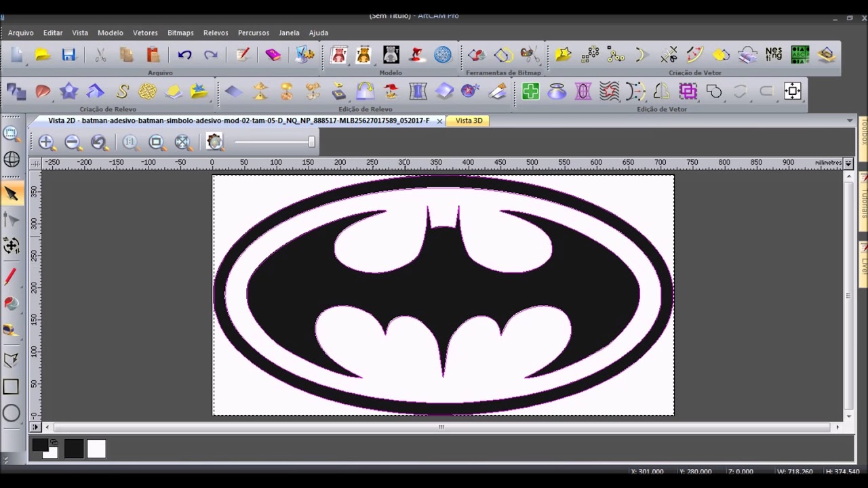The width and height of the screenshot is (868, 488).
Task: Toggle the relief preview icon beside contrast slider
Action: pos(215,142)
